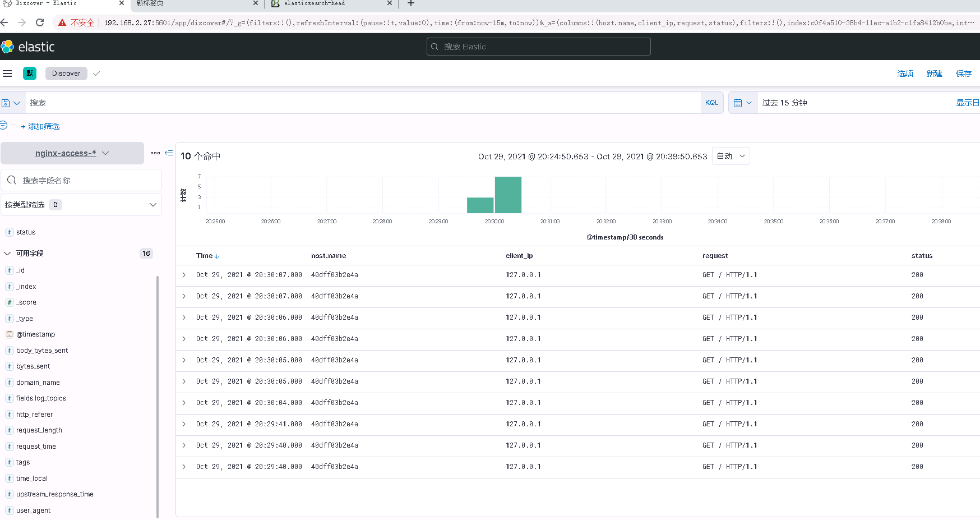Click the KQL query search input
The image size is (980, 520).
[364, 103]
